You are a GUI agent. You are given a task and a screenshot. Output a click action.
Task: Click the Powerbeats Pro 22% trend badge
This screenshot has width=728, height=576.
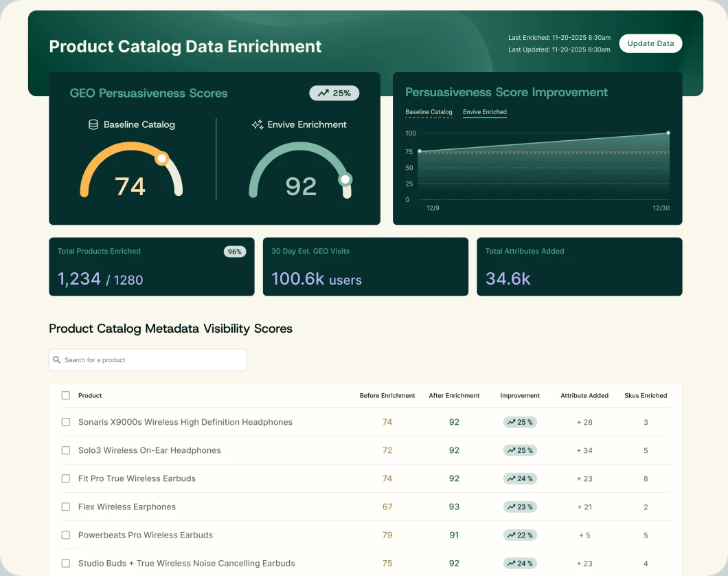pos(520,535)
